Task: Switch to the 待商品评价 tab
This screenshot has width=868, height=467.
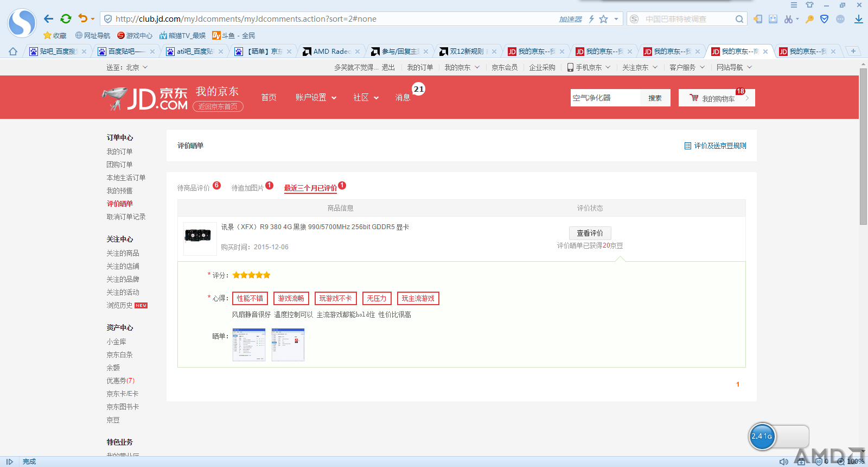Action: tap(194, 188)
